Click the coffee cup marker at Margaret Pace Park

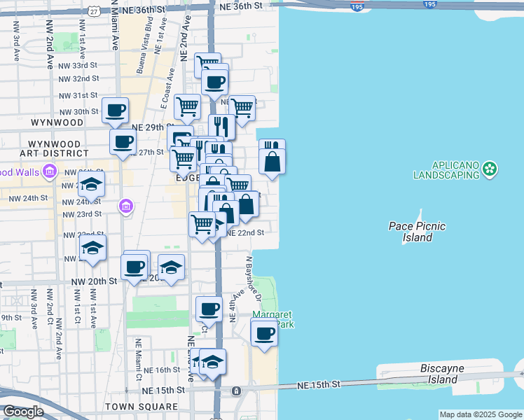[x=264, y=335]
